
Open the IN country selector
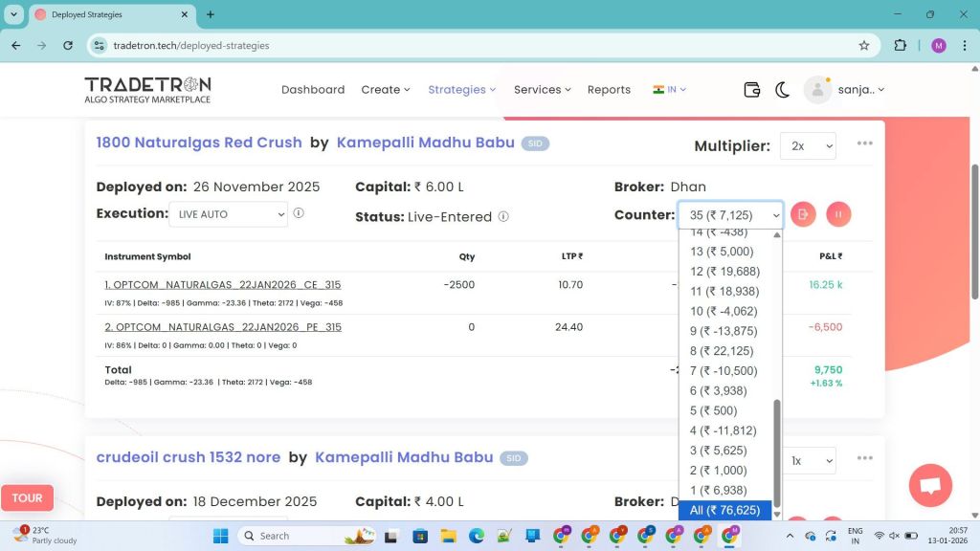click(669, 90)
